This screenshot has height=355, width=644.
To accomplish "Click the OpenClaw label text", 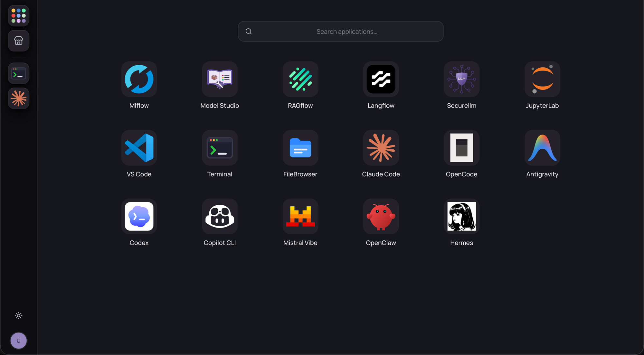I will point(381,243).
